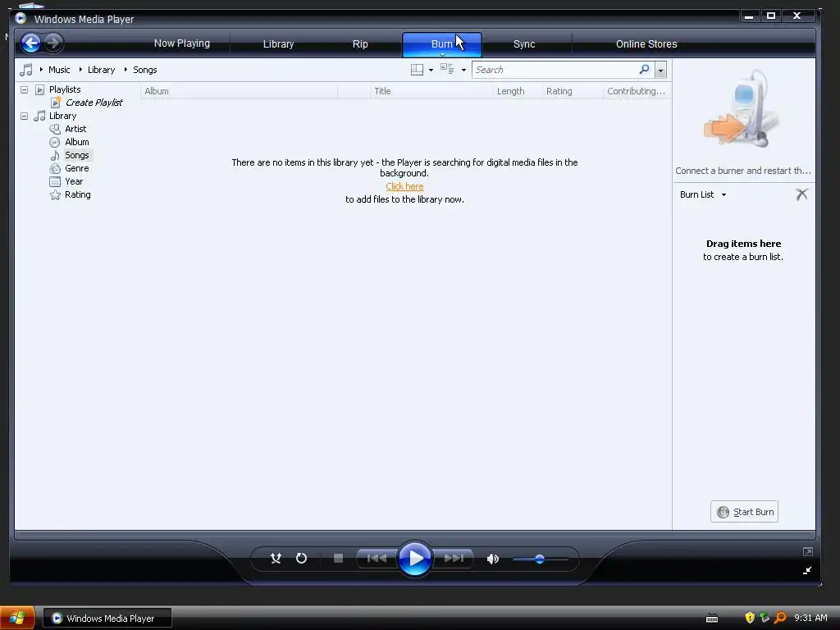This screenshot has width=840, height=630.
Task: Click the Windows Media Player title icon
Action: 21,18
